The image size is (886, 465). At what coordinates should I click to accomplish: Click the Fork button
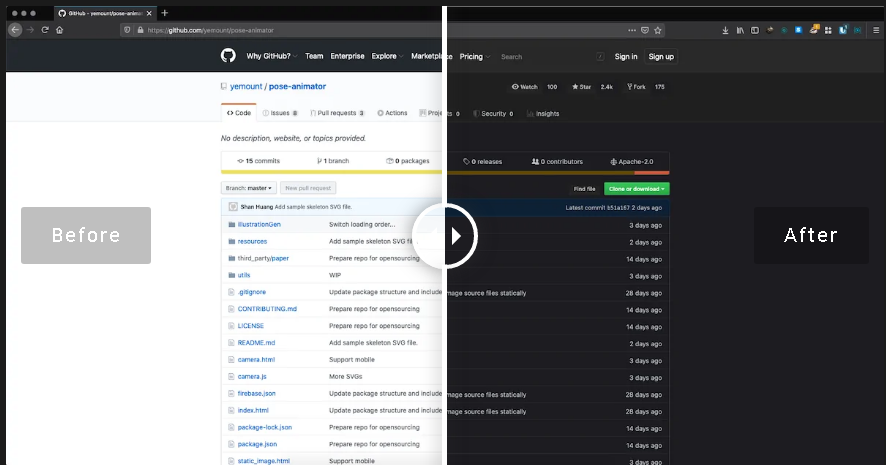(636, 87)
